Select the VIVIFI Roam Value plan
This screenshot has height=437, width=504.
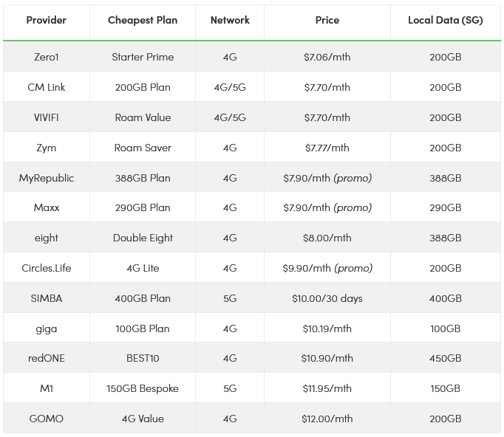(x=143, y=117)
